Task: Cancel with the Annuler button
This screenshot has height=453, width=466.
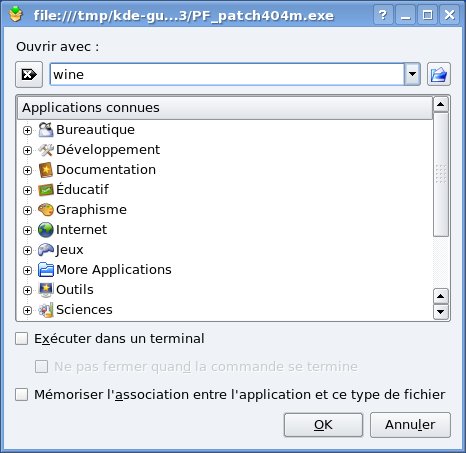Action: click(x=410, y=425)
